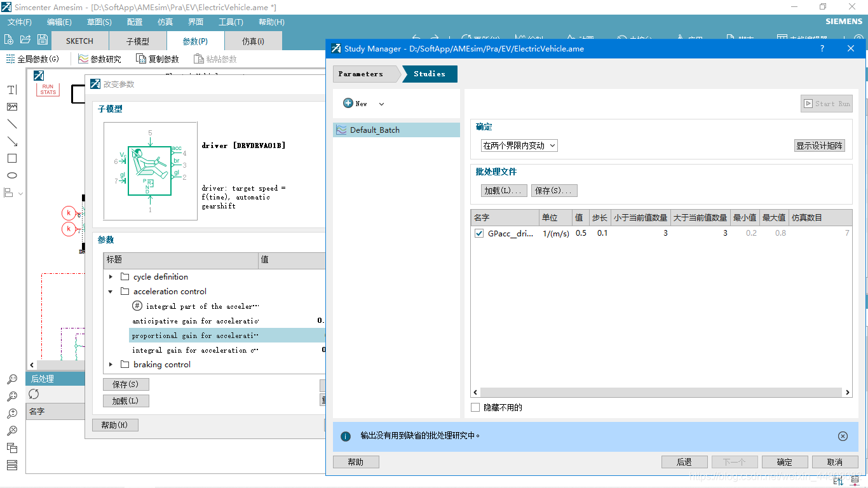Click 复制参数 copy parameters
Image resolution: width=868 pixels, height=488 pixels.
coord(158,59)
